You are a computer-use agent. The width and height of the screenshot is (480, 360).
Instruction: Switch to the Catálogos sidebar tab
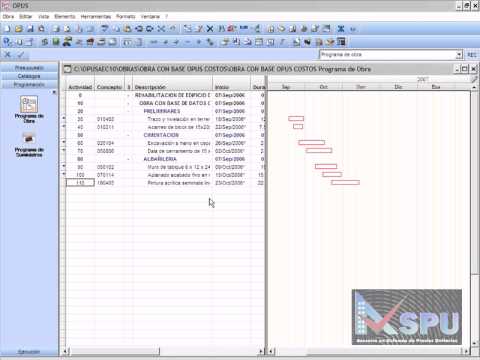(x=29, y=76)
